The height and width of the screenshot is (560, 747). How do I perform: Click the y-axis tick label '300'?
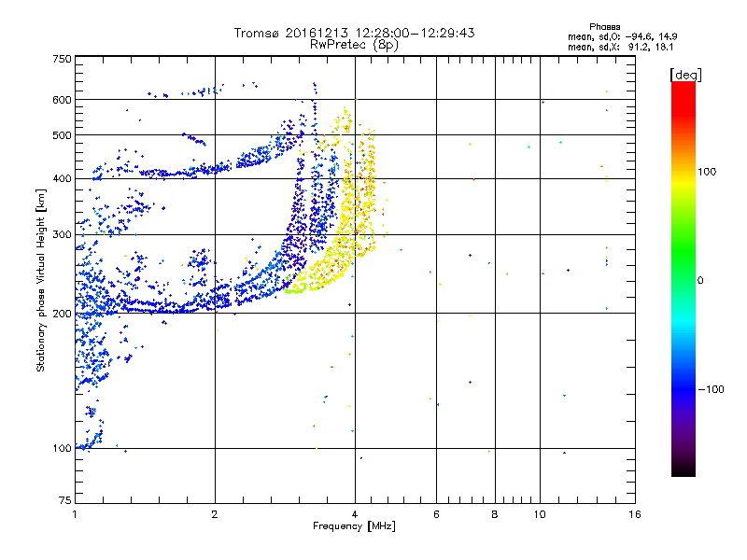point(62,234)
